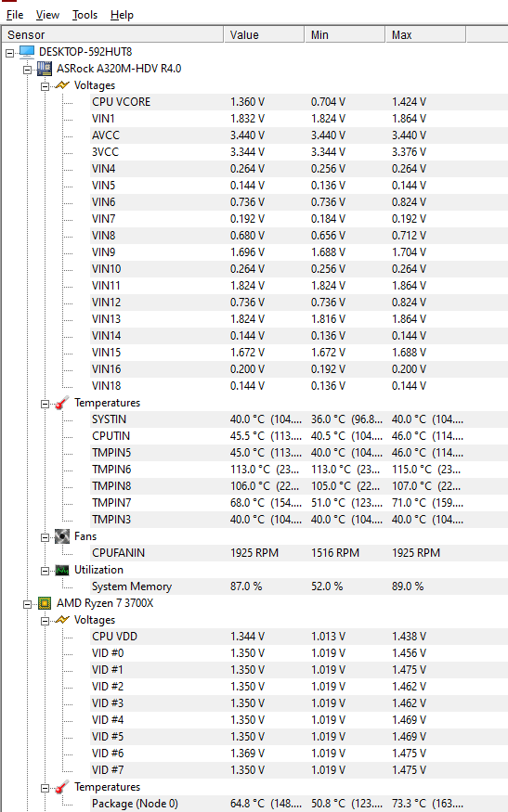Click the ASRock motherboard icon

coord(45,69)
